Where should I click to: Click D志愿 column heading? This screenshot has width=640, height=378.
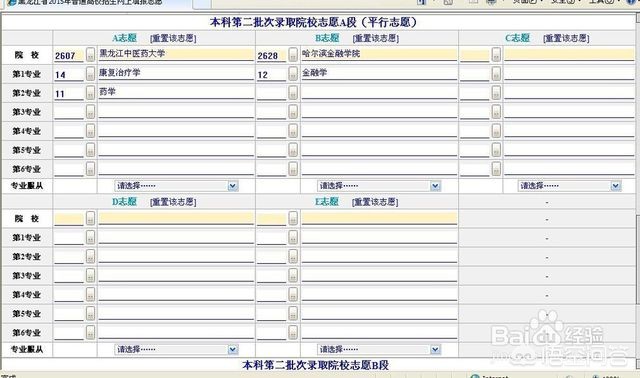coord(124,201)
